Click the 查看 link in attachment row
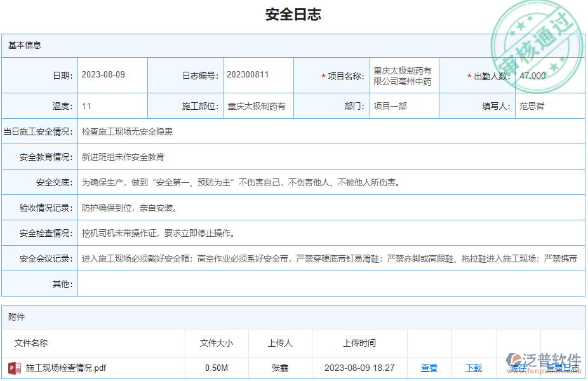 pos(429,367)
